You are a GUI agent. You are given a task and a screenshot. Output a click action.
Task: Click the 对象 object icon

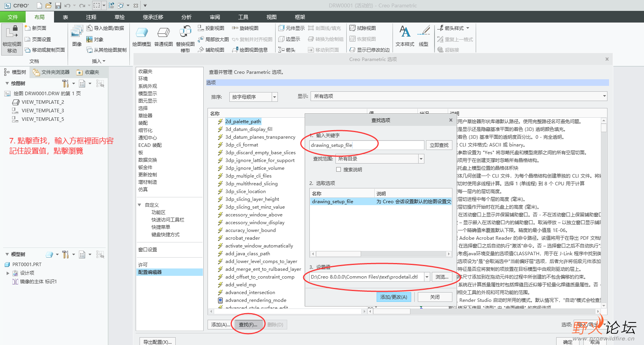tap(89, 39)
